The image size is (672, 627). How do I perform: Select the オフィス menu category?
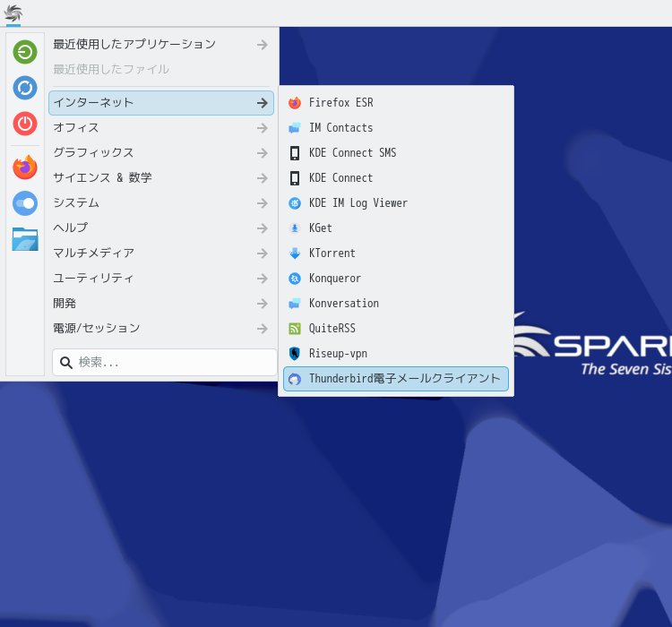click(x=161, y=128)
